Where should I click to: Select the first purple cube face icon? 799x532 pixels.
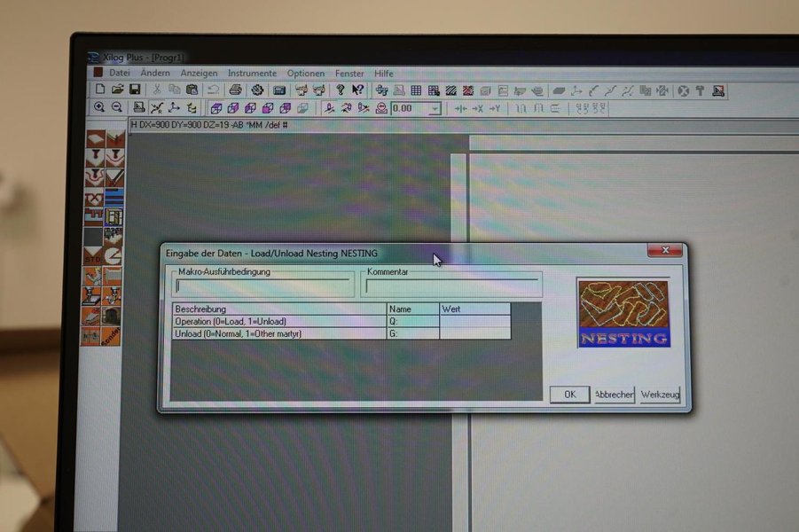(216, 108)
